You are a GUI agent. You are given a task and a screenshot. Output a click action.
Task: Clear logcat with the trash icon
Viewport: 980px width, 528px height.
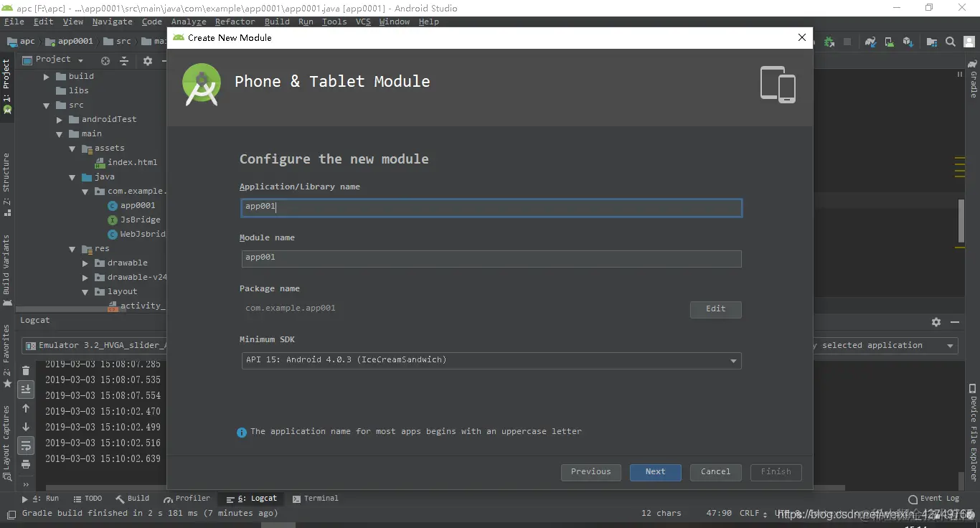[x=26, y=371]
